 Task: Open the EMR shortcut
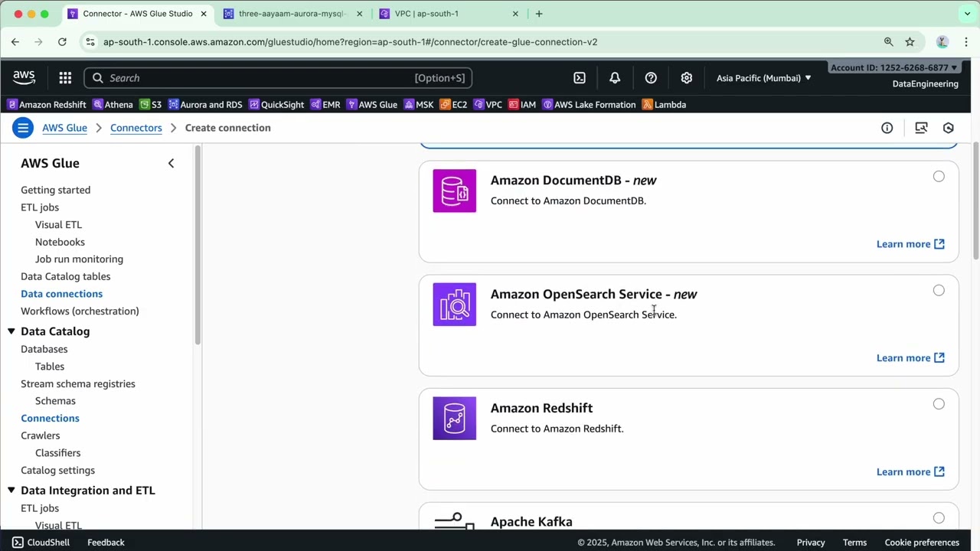pyautogui.click(x=325, y=105)
